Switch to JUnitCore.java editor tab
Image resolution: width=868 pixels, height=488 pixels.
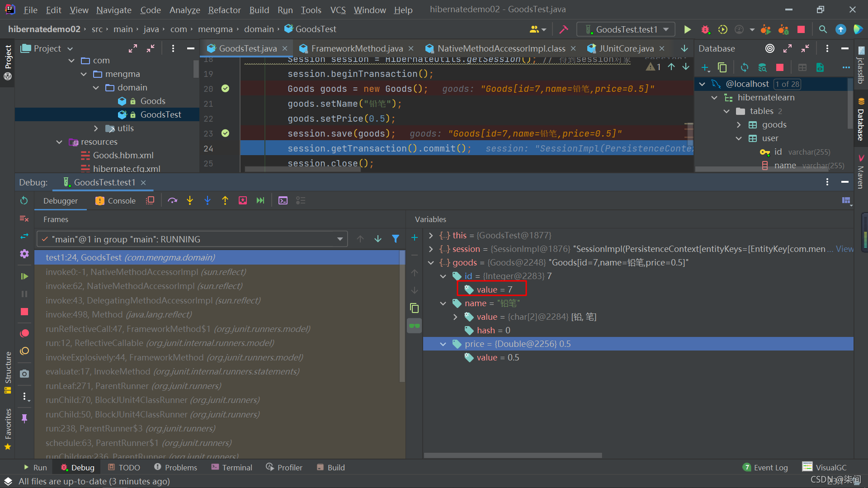point(626,48)
